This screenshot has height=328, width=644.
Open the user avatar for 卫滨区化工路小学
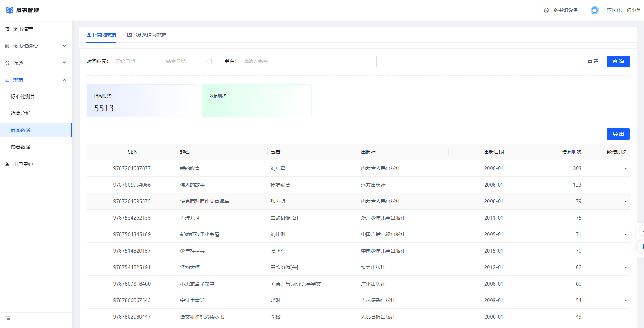point(594,10)
